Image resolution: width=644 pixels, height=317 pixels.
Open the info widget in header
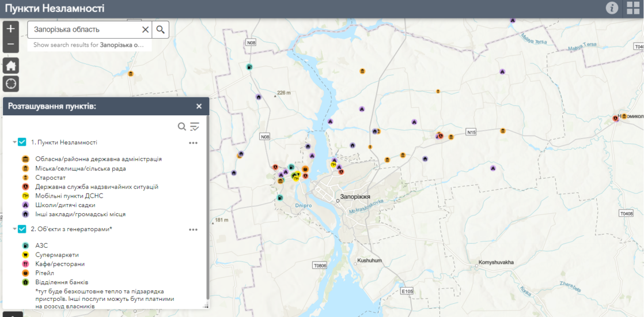coord(612,7)
